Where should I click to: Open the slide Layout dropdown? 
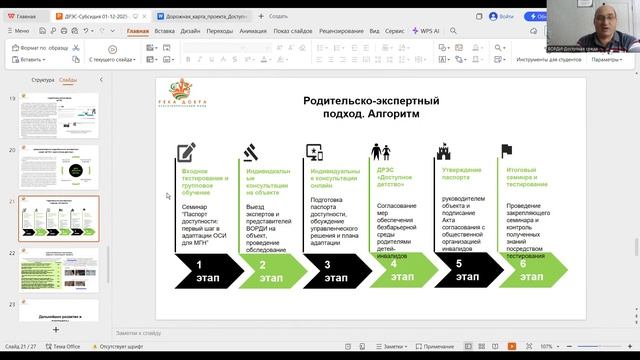[x=152, y=60]
